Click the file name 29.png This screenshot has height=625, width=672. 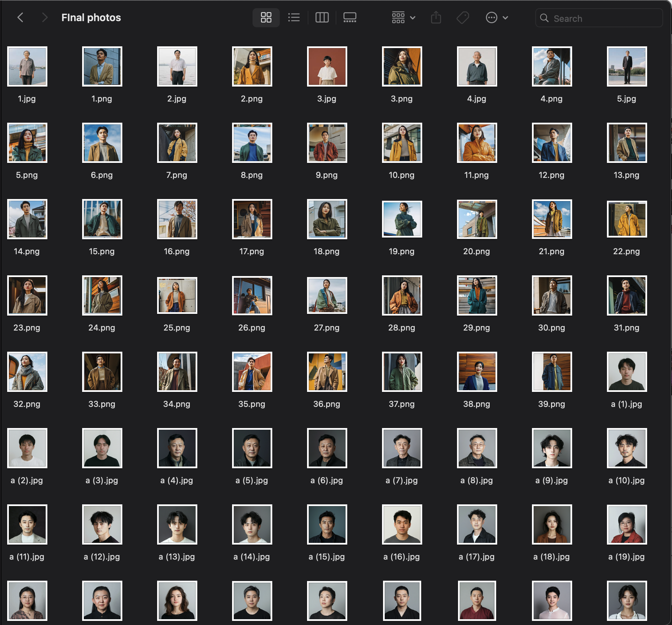(x=477, y=328)
